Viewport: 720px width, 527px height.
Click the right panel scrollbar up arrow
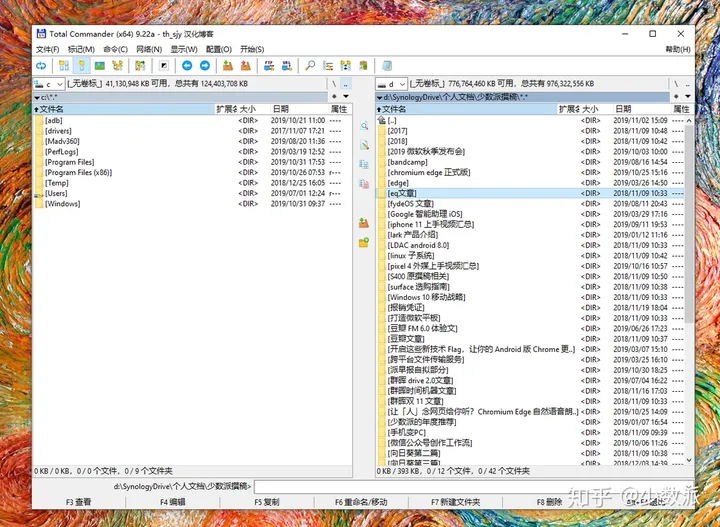click(x=689, y=120)
